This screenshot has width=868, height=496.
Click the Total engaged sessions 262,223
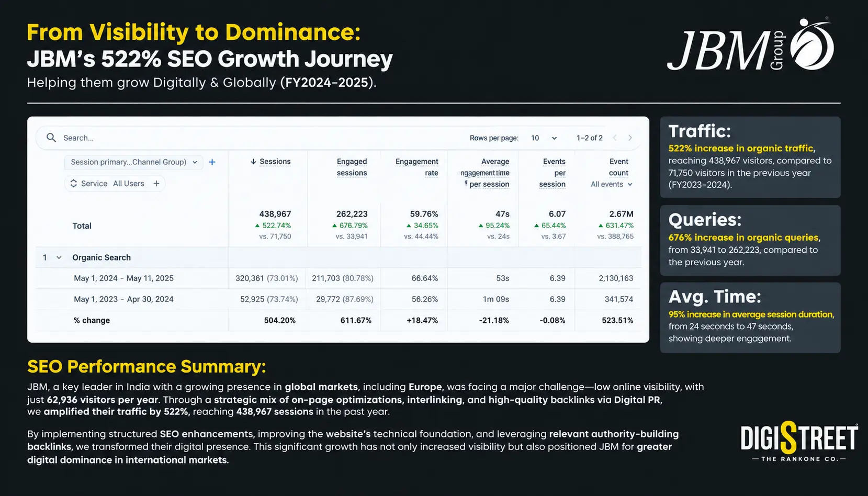tap(352, 214)
